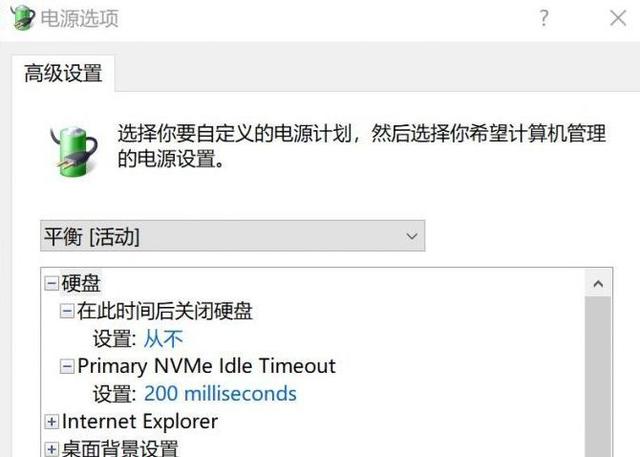Image resolution: width=640 pixels, height=457 pixels.
Task: Click the scroll up arrow in settings list
Action: click(598, 283)
